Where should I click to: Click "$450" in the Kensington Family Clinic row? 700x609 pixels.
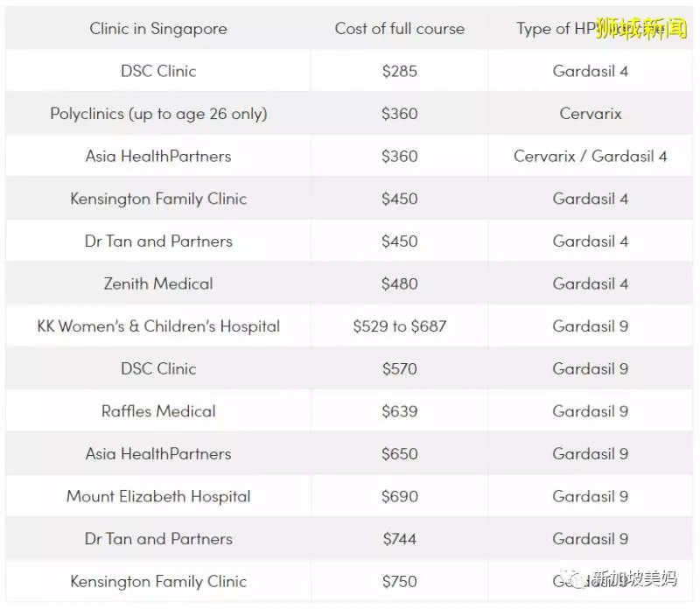point(400,199)
